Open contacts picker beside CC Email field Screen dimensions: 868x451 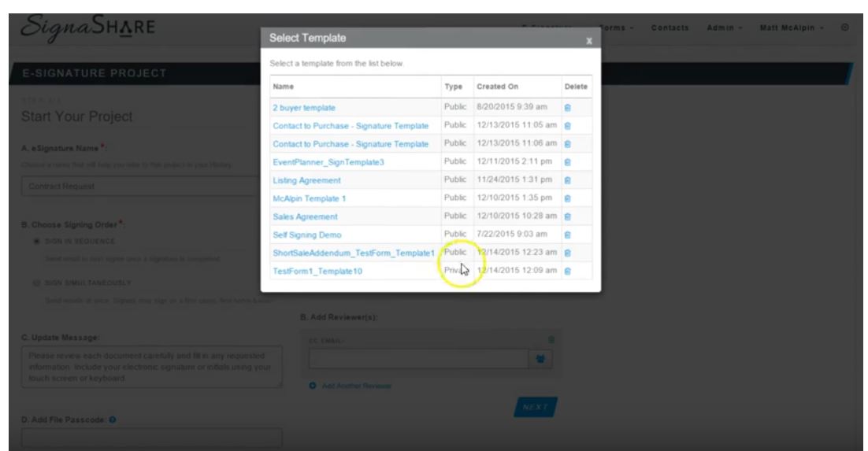(540, 359)
